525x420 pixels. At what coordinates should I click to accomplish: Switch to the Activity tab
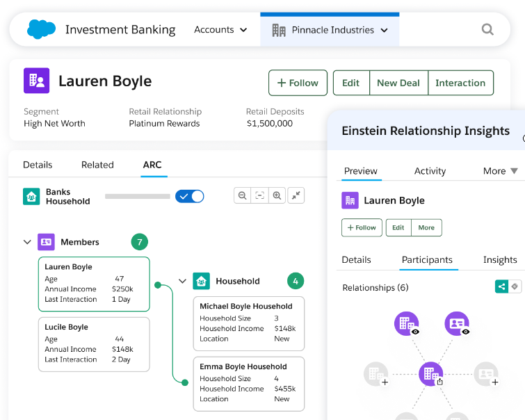(x=430, y=171)
